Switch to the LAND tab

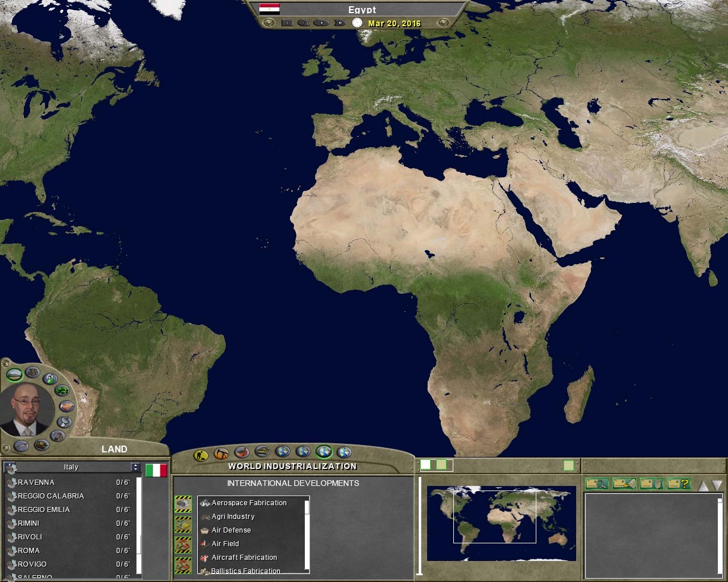pos(115,449)
